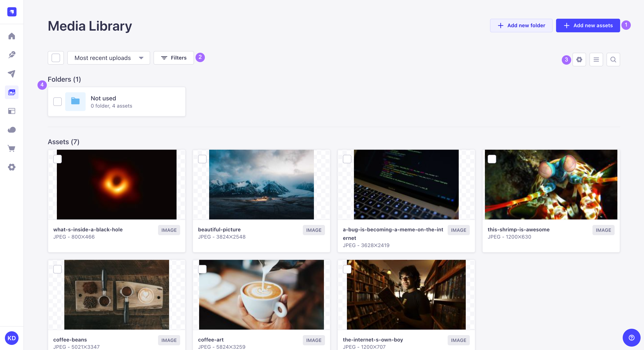Click the Add new assets button
This screenshot has height=350, width=644.
pyautogui.click(x=588, y=25)
